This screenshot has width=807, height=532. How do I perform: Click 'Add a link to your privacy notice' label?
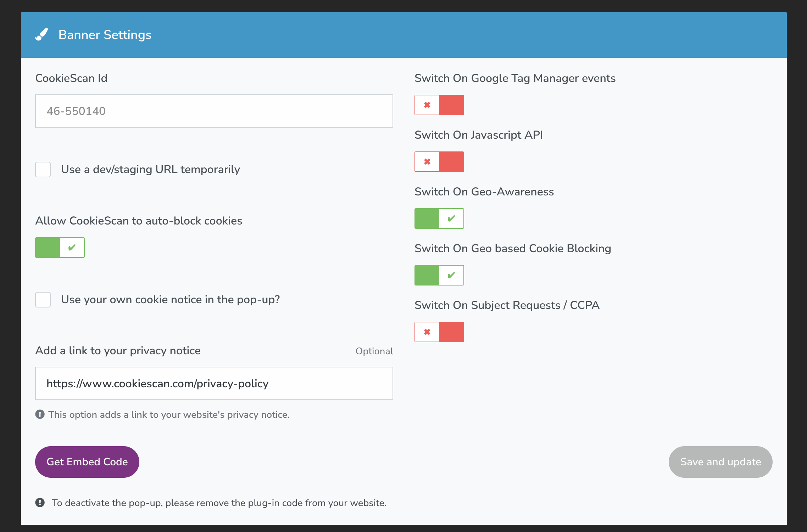tap(118, 350)
